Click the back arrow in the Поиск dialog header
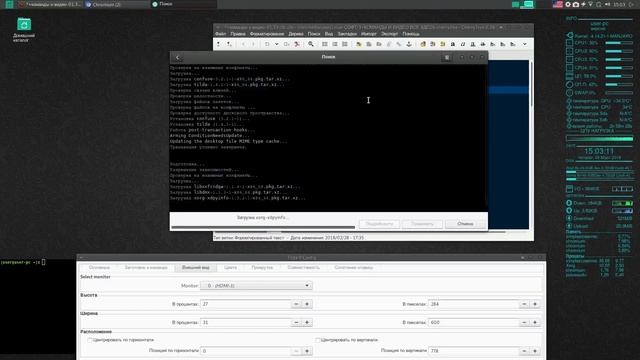The height and width of the screenshot is (360, 640). click(x=178, y=57)
